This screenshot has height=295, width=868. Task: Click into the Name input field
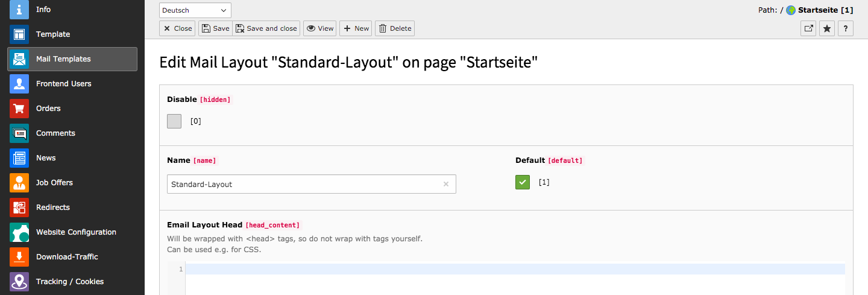tap(304, 184)
